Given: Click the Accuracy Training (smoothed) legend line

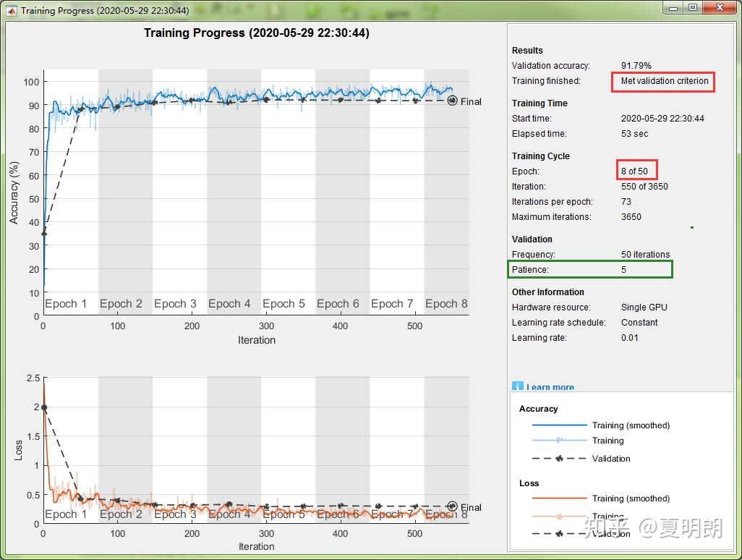Looking at the screenshot, I should pyautogui.click(x=559, y=425).
